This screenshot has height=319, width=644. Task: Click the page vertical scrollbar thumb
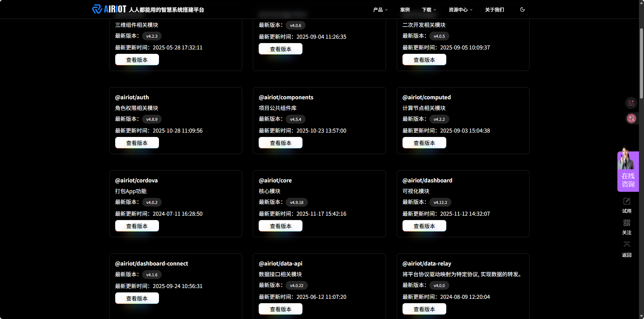[x=641, y=63]
